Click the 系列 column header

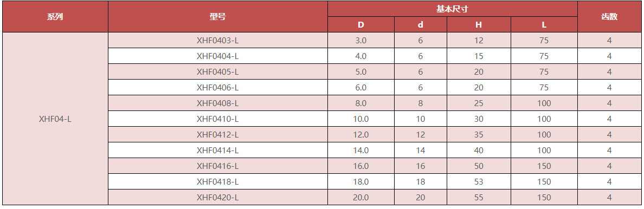[x=55, y=17]
